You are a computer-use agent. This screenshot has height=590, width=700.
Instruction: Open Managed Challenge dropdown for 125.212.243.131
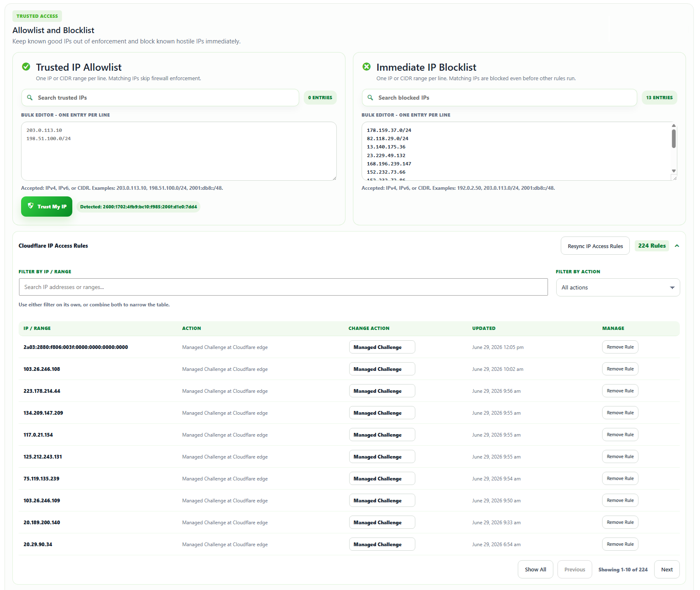pos(382,456)
